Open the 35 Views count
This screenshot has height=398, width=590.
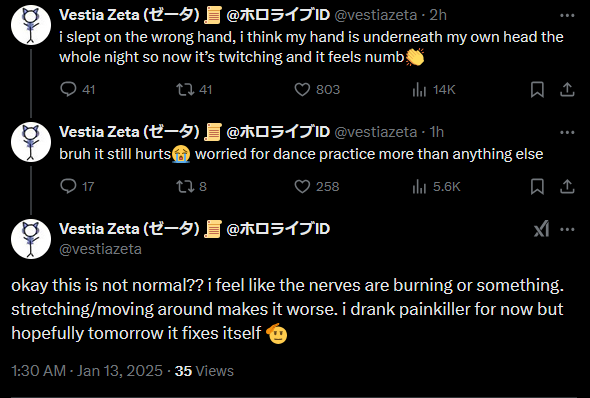pos(204,371)
